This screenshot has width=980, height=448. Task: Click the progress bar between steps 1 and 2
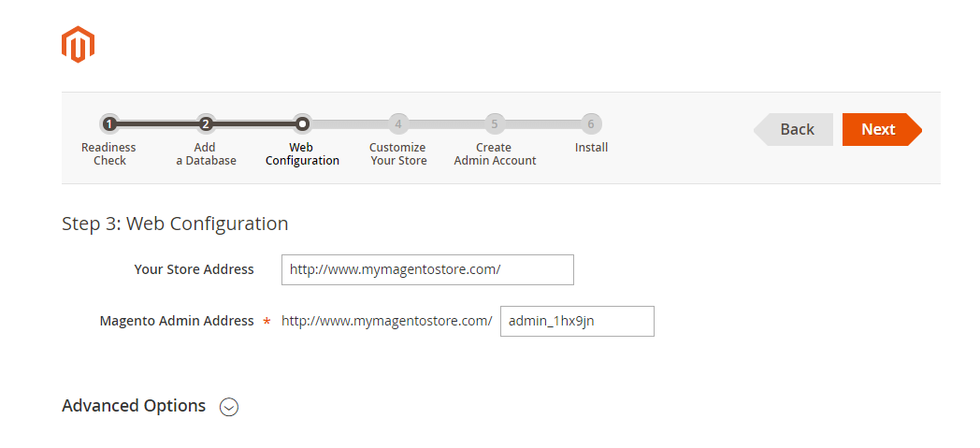pyautogui.click(x=157, y=123)
